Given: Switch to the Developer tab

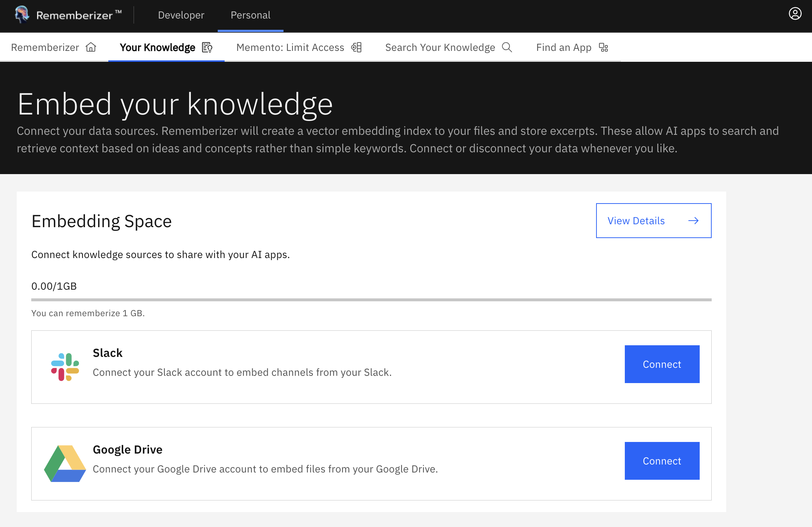Looking at the screenshot, I should click(181, 15).
